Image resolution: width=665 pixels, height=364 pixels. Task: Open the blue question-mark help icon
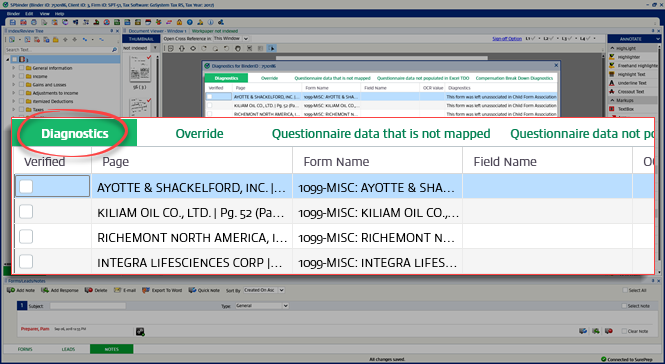190,22
